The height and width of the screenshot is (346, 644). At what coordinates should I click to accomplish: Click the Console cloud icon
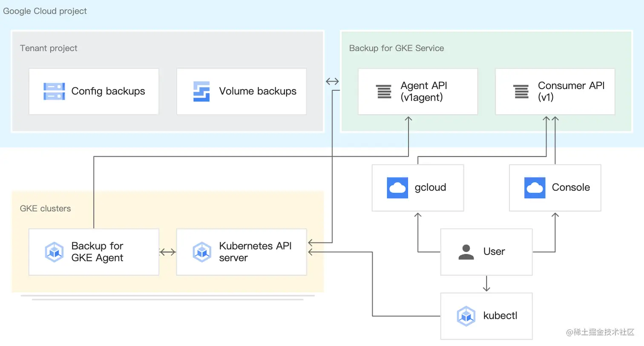point(535,188)
